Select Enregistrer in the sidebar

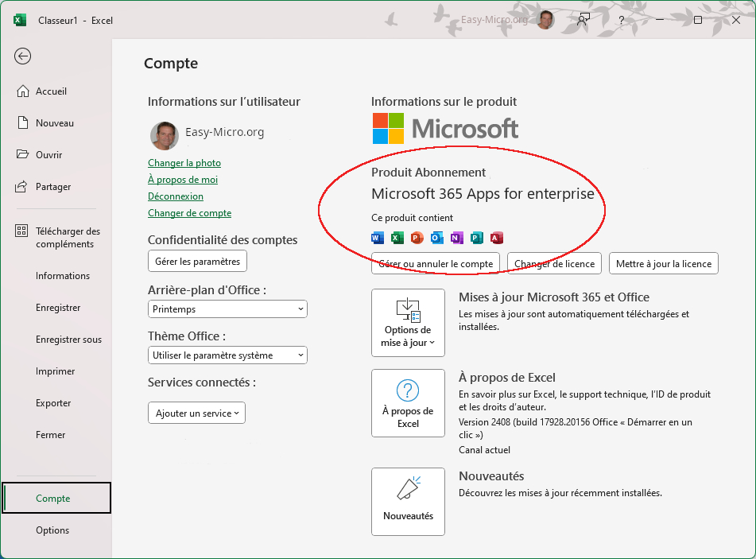point(56,307)
